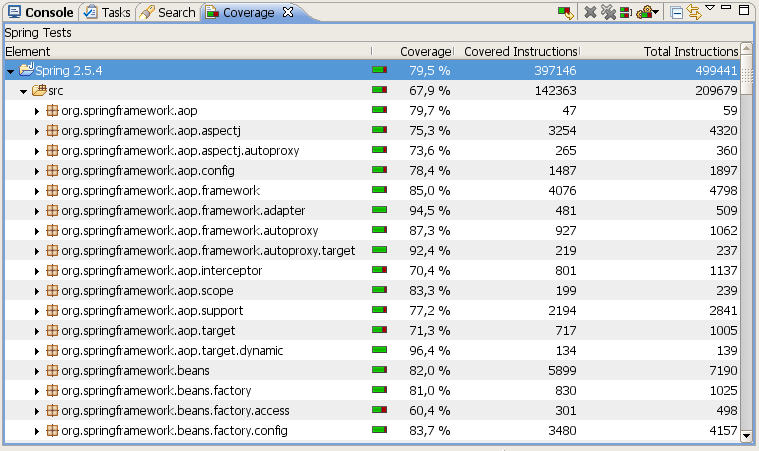Open the coverage session selection icon
The height and width of the screenshot is (451, 759).
point(644,12)
